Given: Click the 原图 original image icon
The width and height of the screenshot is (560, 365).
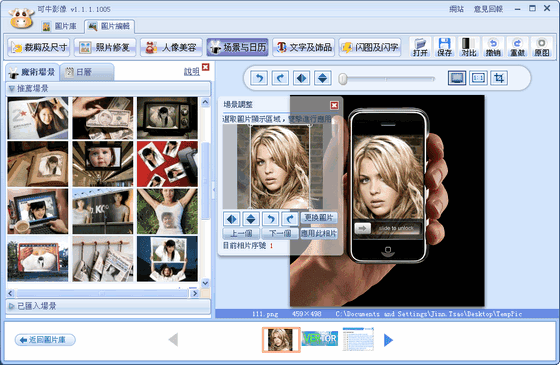Looking at the screenshot, I should (x=542, y=47).
